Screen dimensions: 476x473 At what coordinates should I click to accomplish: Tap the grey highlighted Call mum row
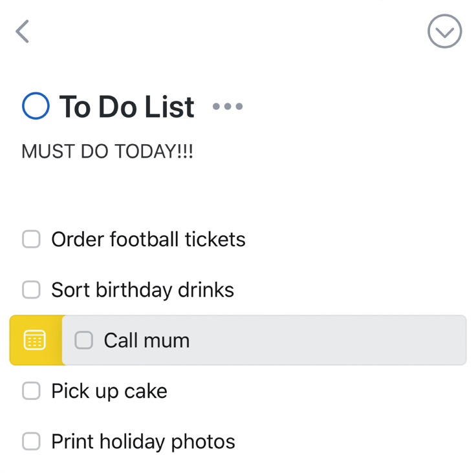[264, 340]
